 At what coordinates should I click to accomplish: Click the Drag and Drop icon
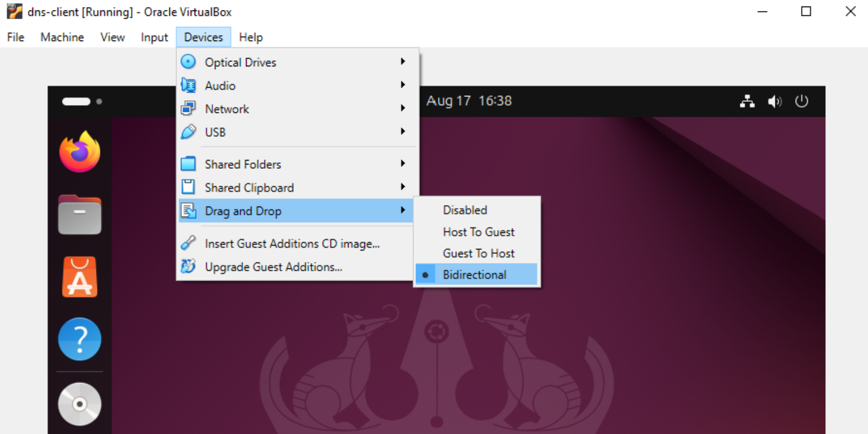(188, 210)
